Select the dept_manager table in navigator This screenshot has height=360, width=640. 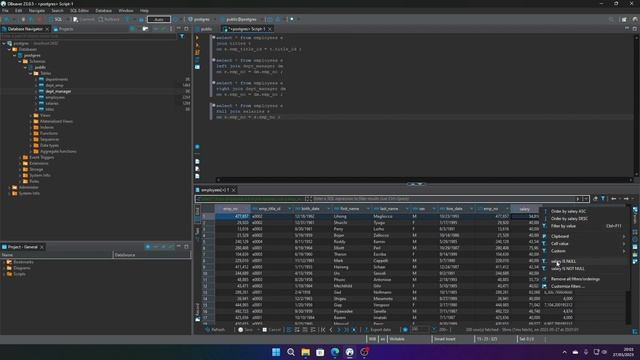(x=58, y=91)
